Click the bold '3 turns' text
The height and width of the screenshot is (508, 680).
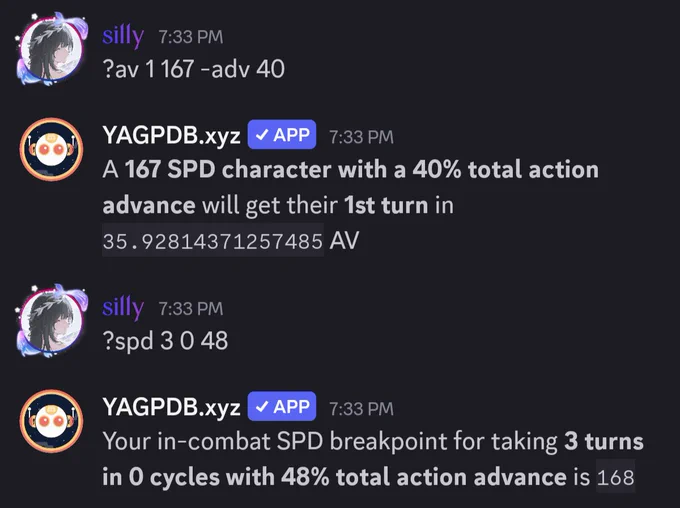point(604,441)
